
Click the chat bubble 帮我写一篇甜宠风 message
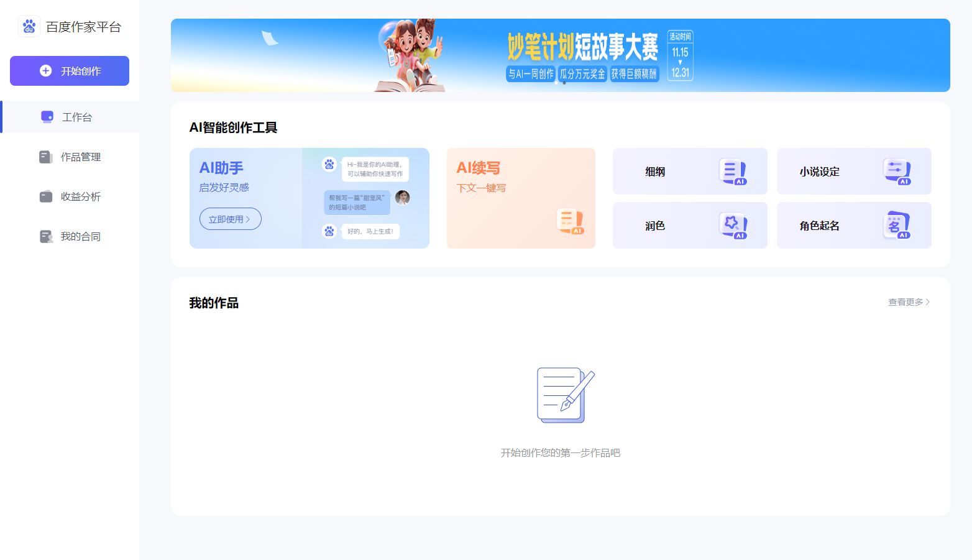pyautogui.click(x=357, y=203)
